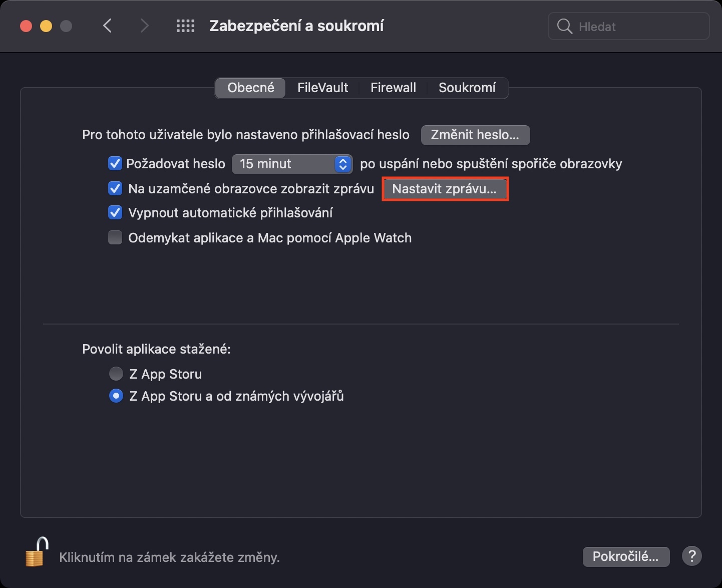This screenshot has height=588, width=722.
Task: Open the 15 minut delay dropdown
Action: [x=292, y=164]
